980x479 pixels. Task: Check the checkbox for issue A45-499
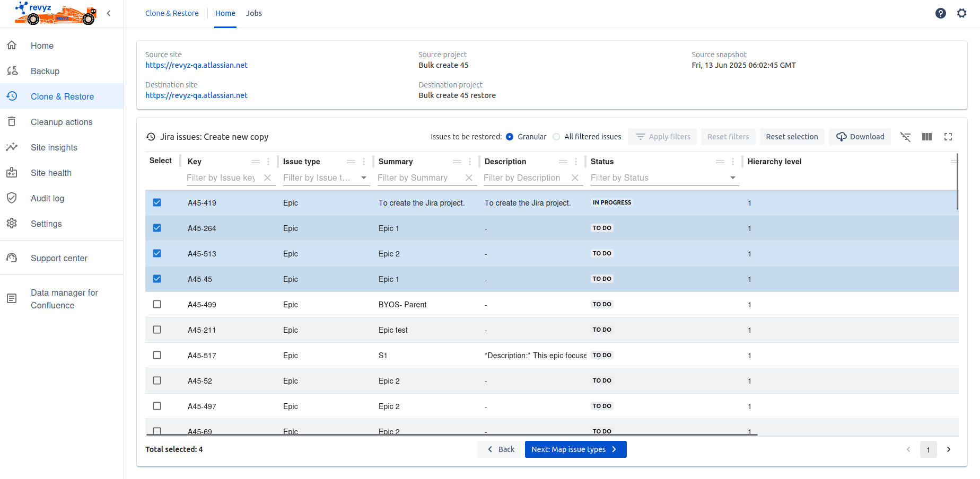click(x=157, y=304)
